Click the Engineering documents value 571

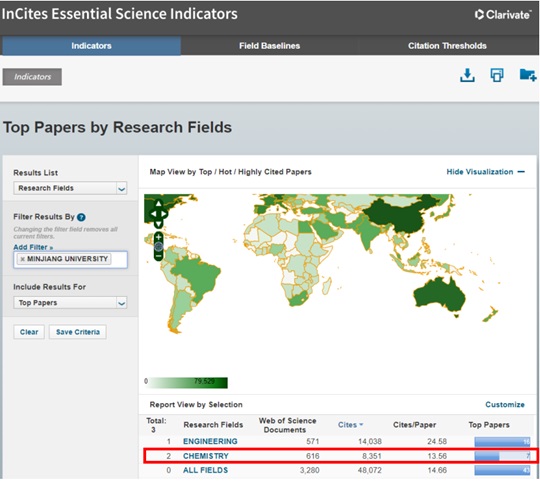coord(312,441)
